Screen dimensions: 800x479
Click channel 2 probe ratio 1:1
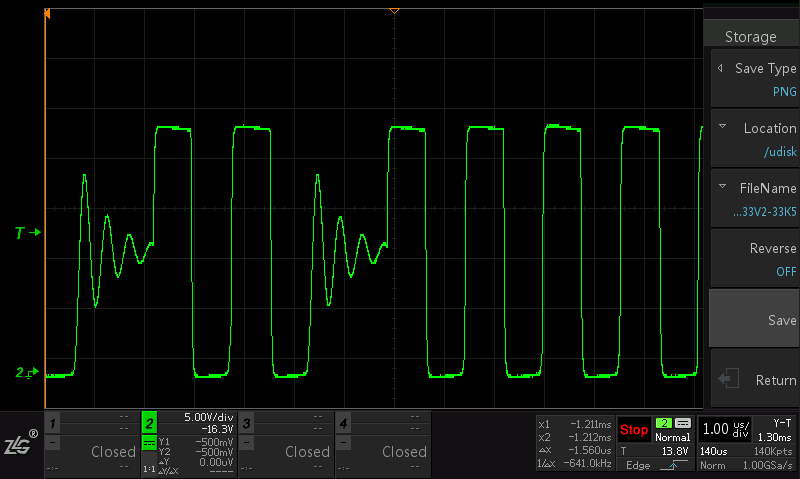[149, 469]
